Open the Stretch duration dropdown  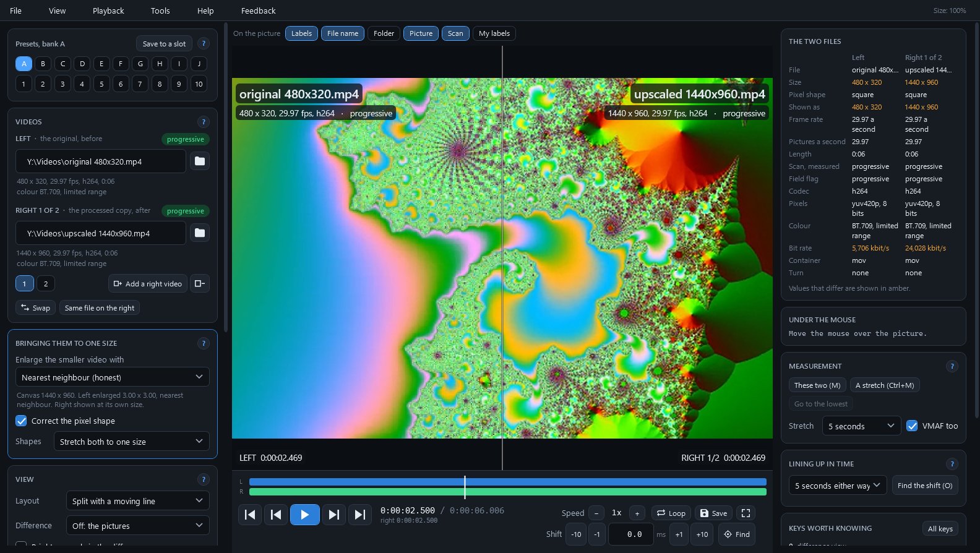pos(862,426)
